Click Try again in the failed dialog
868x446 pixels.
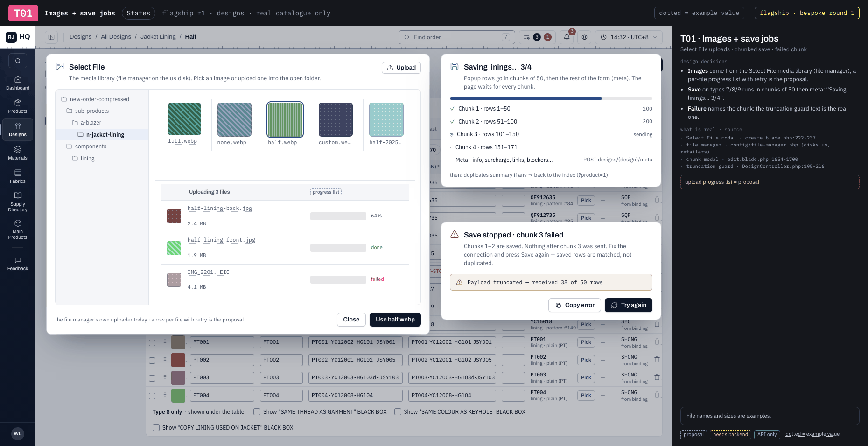[629, 305]
